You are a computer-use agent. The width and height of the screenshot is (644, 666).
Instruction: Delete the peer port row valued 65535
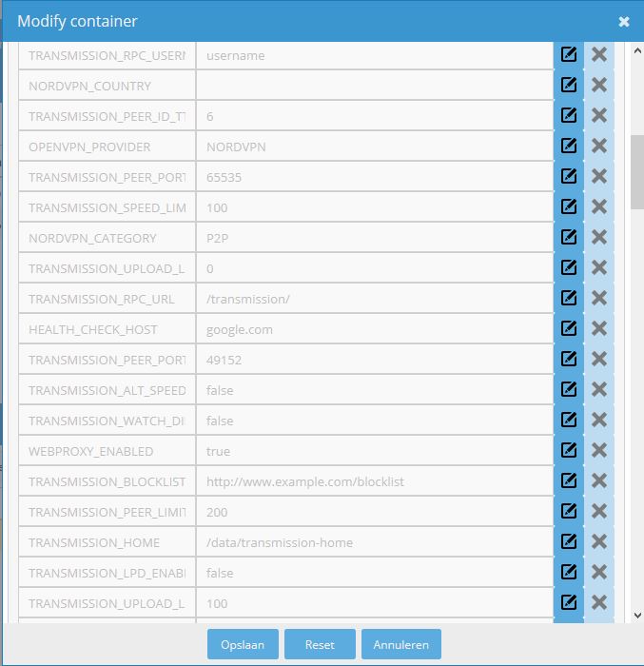click(599, 176)
